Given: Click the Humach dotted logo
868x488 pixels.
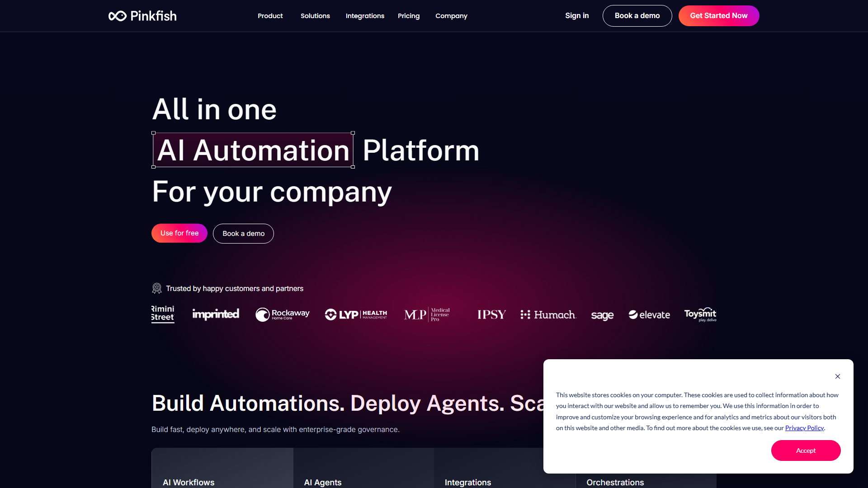Looking at the screenshot, I should coord(548,314).
